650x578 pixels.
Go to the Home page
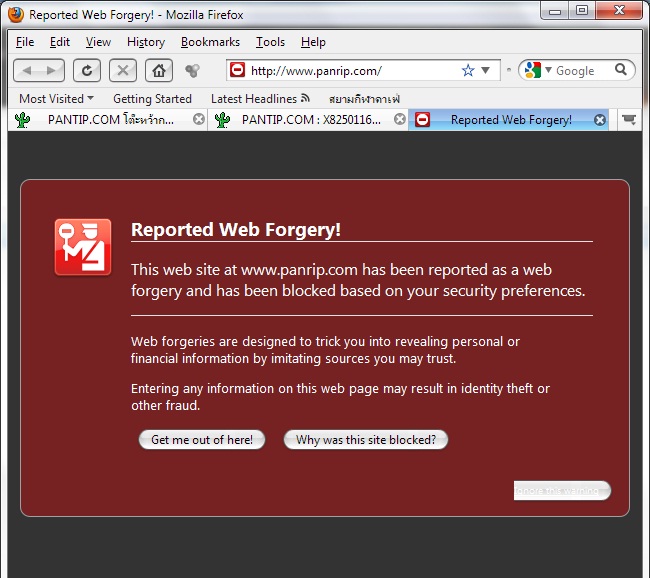[x=159, y=70]
